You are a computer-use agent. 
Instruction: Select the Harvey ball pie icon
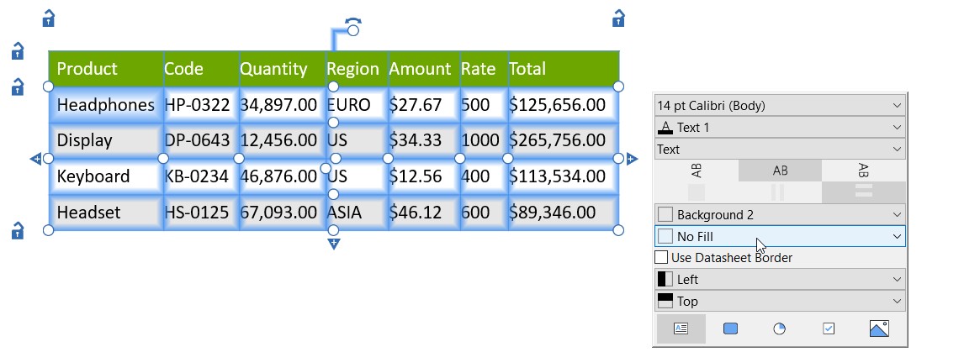click(780, 328)
